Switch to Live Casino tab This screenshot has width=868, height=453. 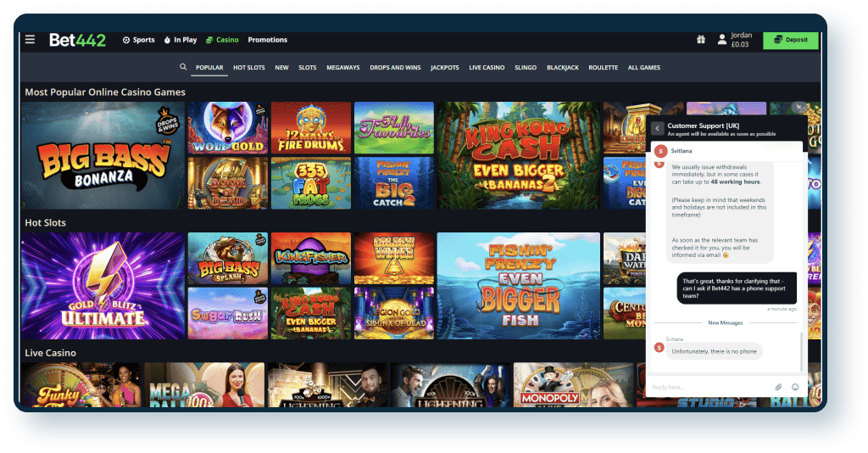487,68
